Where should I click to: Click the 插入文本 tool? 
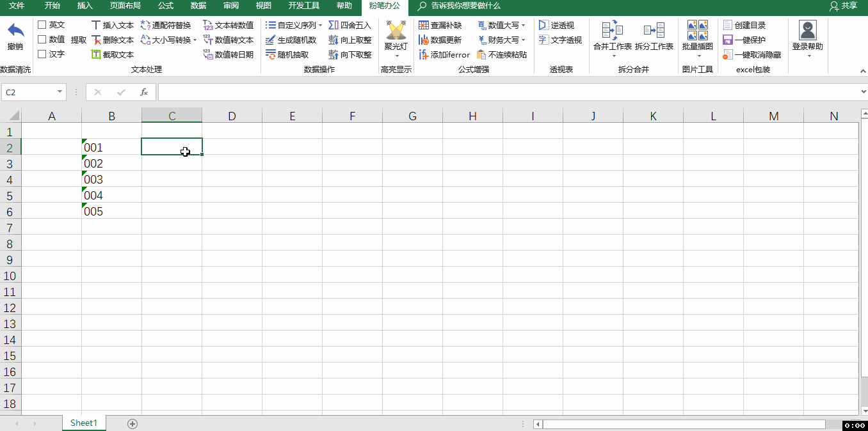113,25
